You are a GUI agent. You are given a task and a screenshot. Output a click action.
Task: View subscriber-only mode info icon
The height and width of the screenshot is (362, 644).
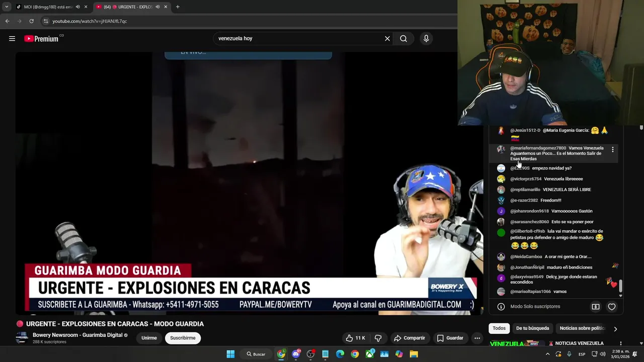(501, 307)
